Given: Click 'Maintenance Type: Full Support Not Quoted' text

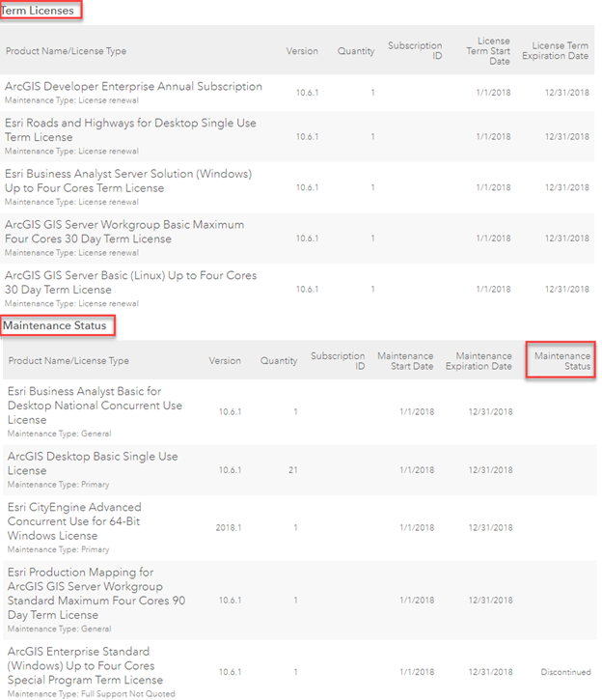Looking at the screenshot, I should (92, 694).
